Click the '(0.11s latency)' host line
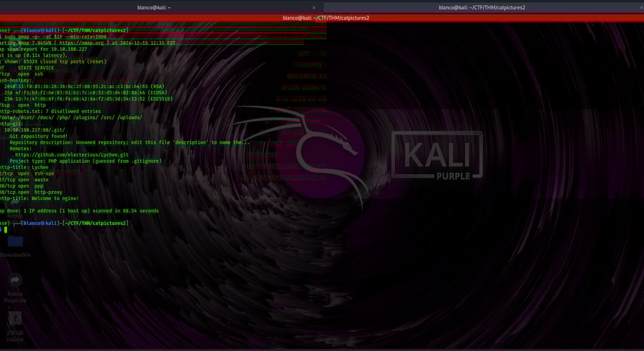The image size is (644, 351). tap(33, 55)
